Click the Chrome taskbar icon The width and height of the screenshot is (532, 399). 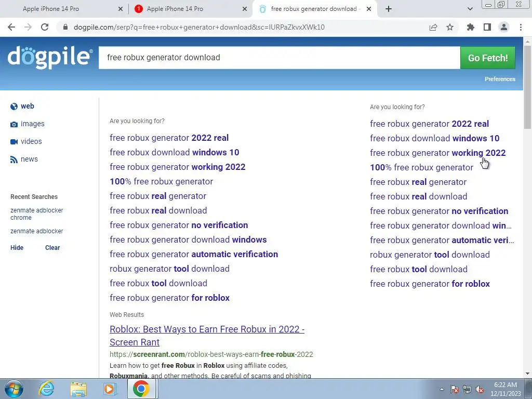click(x=141, y=389)
